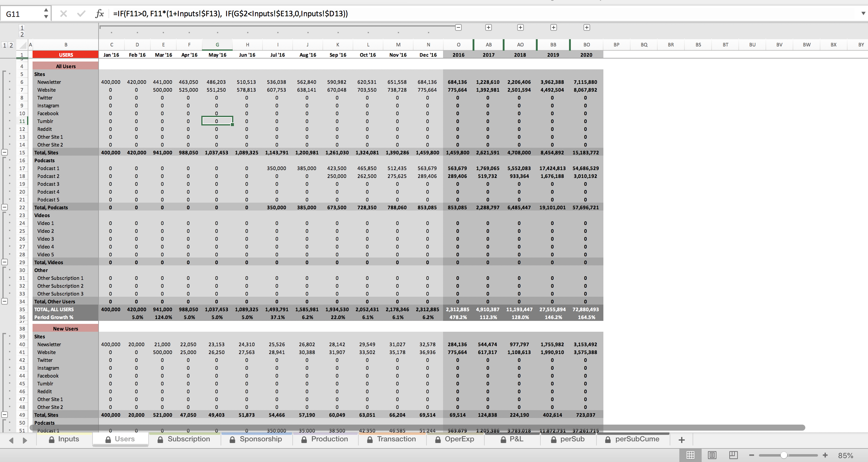Go to previous sheet tab arrow
Viewport: 868px width, 462px height.
pyautogui.click(x=11, y=440)
